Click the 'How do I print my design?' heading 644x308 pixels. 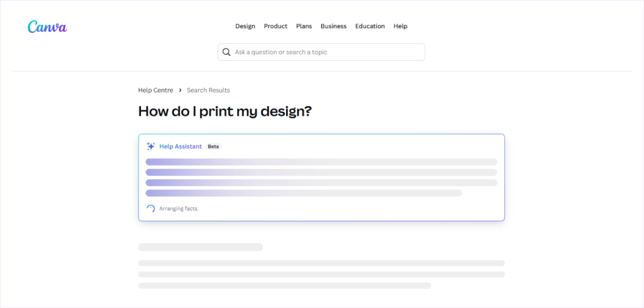[225, 111]
